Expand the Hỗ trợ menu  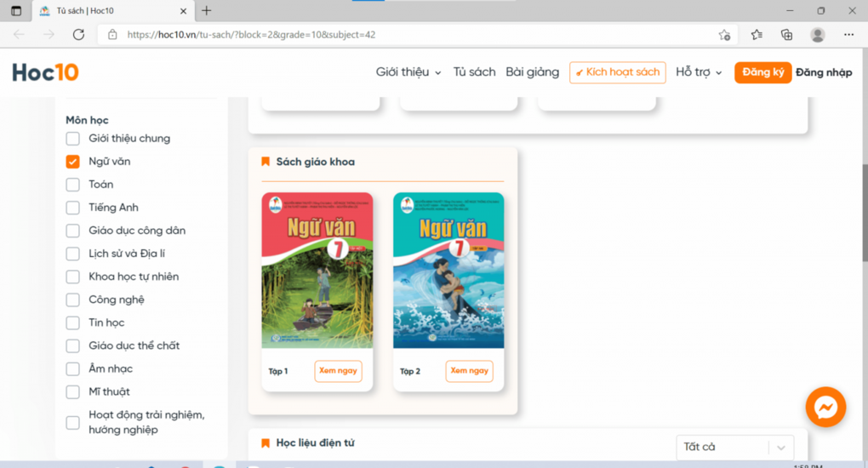(x=699, y=72)
